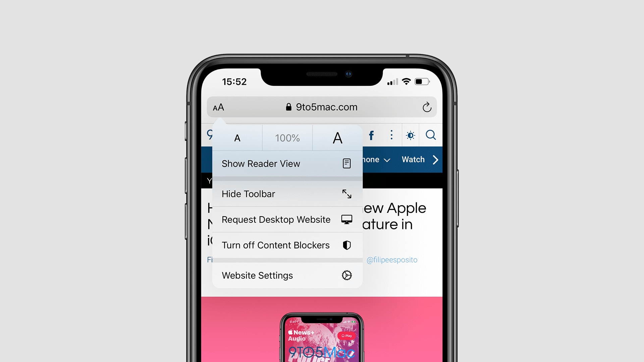Tap the 9to5mac.com address bar input
Image resolution: width=644 pixels, height=362 pixels.
[x=321, y=107]
